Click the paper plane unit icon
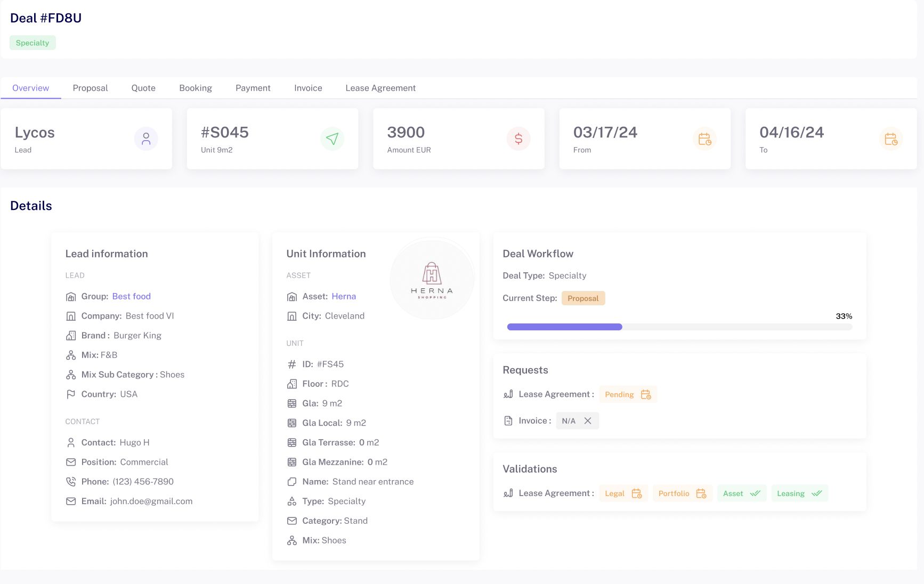The height and width of the screenshot is (584, 924). pyautogui.click(x=332, y=139)
